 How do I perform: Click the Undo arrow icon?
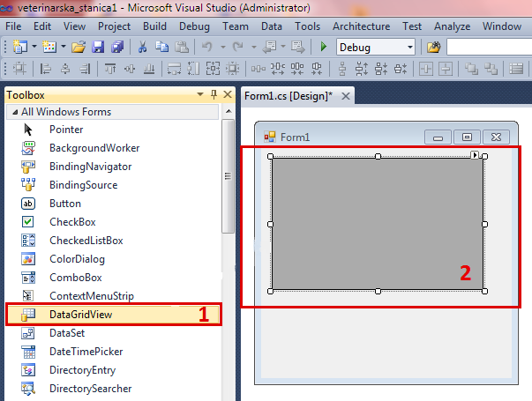coord(208,47)
